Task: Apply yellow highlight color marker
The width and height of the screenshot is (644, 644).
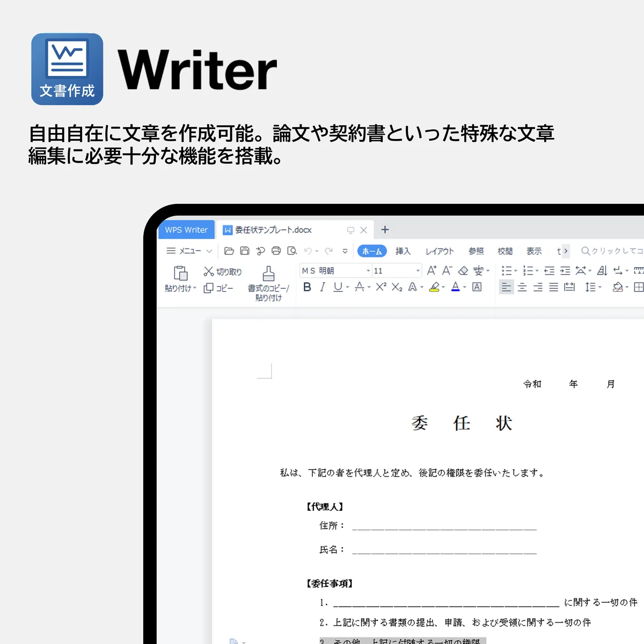Action: [434, 287]
